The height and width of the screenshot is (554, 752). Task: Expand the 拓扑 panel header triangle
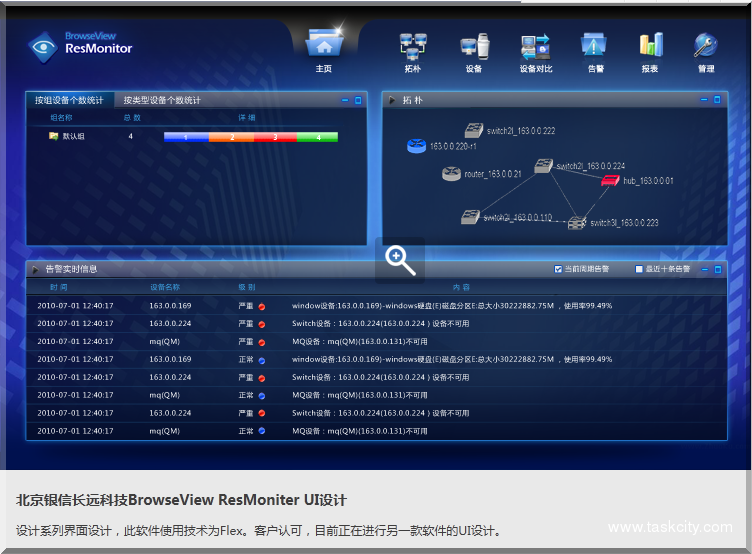click(x=392, y=100)
